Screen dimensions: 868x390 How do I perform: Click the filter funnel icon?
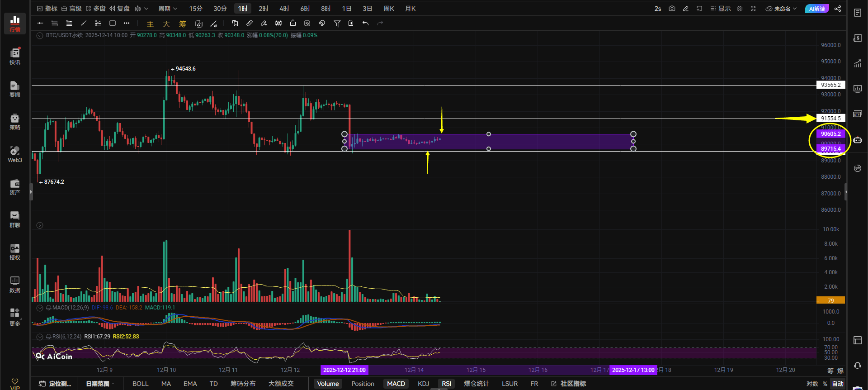coord(337,23)
